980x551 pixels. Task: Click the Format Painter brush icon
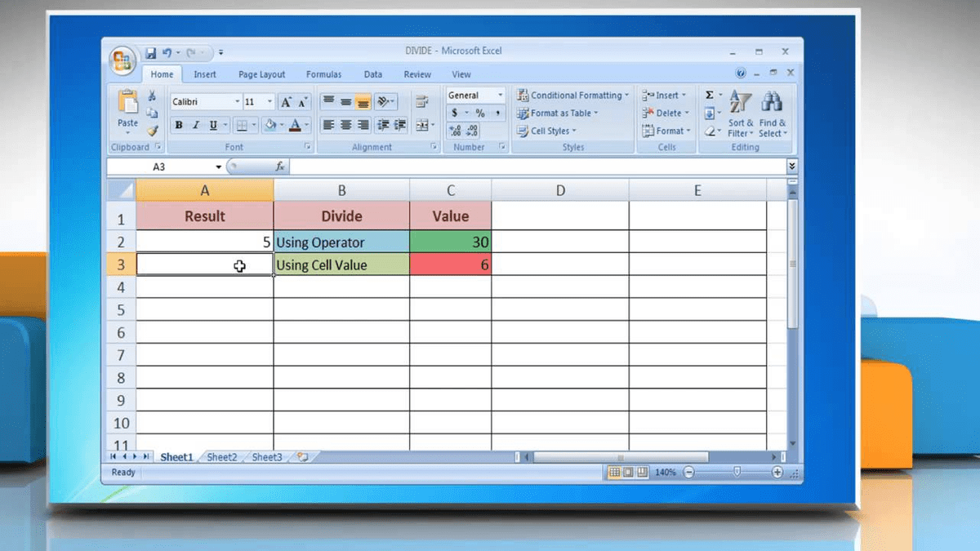tap(152, 131)
